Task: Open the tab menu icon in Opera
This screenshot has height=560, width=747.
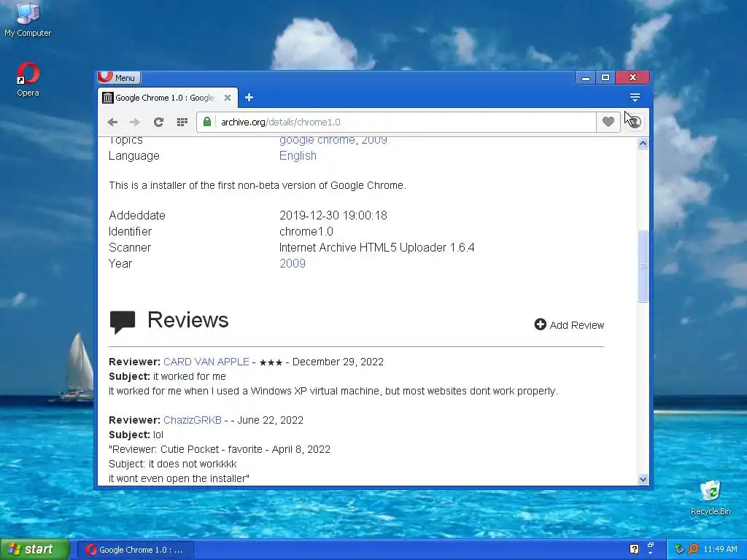Action: click(635, 98)
